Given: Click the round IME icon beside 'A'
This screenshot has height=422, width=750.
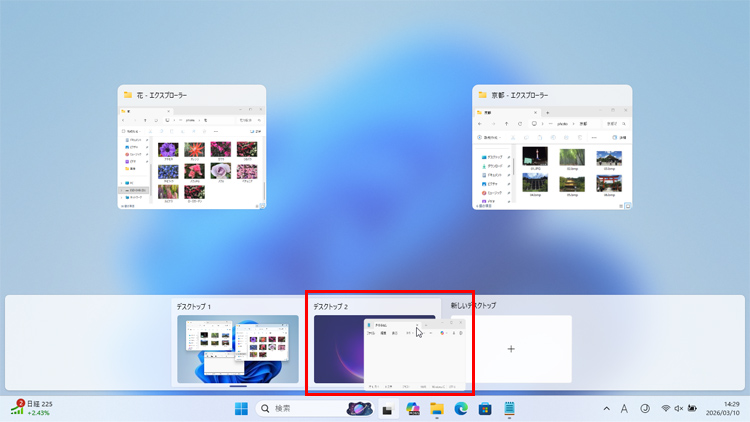Looking at the screenshot, I should (644, 408).
